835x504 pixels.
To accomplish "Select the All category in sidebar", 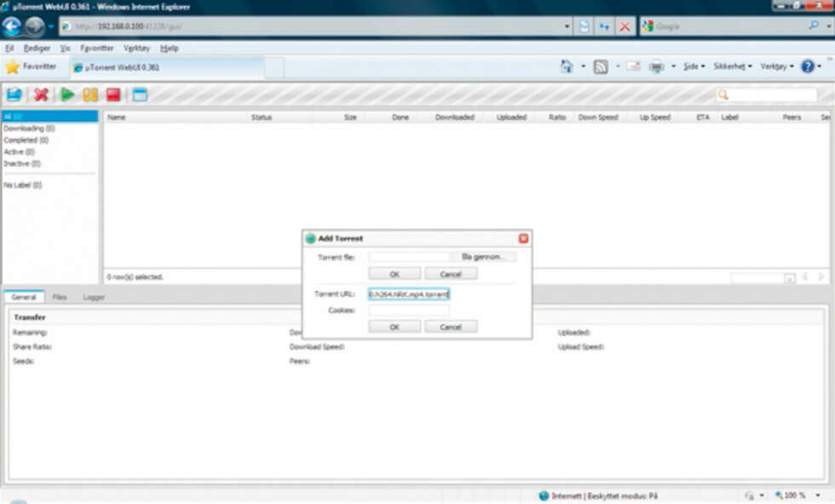I will click(50, 116).
